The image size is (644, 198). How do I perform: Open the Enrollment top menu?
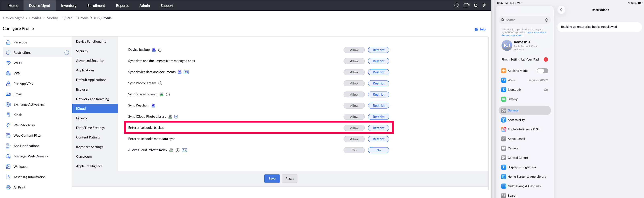click(x=96, y=5)
